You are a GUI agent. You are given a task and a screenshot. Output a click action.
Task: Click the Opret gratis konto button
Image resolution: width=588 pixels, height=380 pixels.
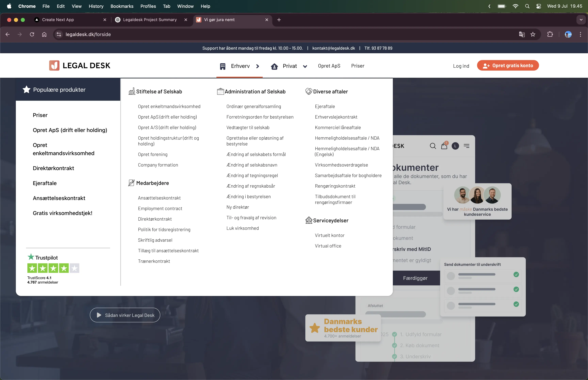click(x=508, y=66)
